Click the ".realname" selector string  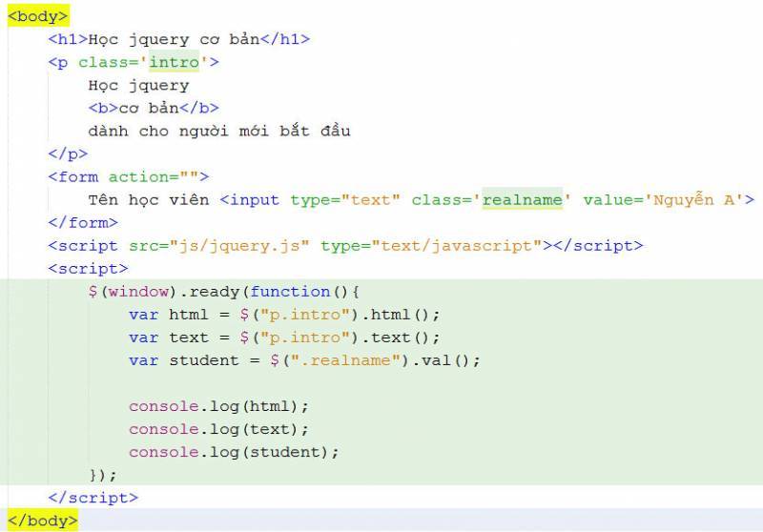pyautogui.click(x=345, y=360)
